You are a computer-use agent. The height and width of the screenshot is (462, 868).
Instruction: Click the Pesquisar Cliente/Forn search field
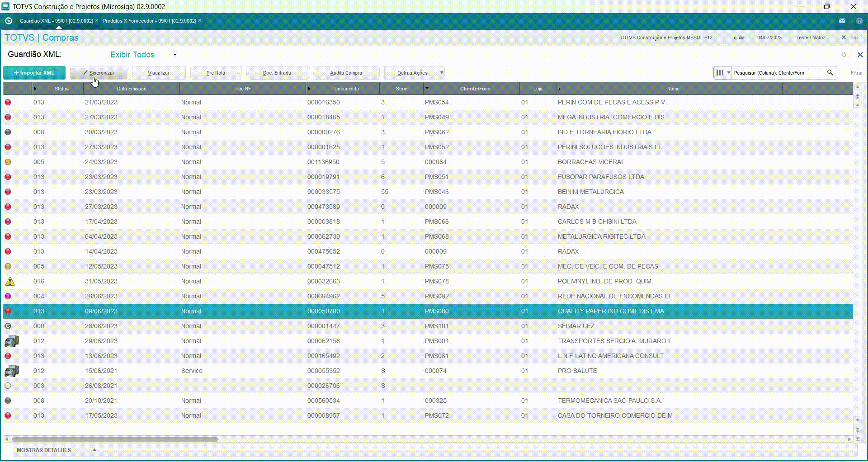click(x=778, y=72)
